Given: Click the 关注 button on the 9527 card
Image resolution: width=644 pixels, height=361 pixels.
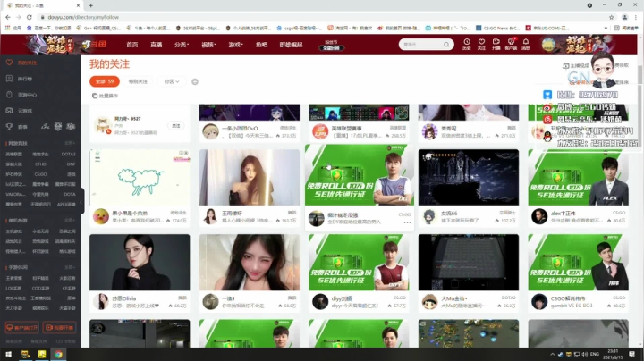Looking at the screenshot, I should click(176, 126).
